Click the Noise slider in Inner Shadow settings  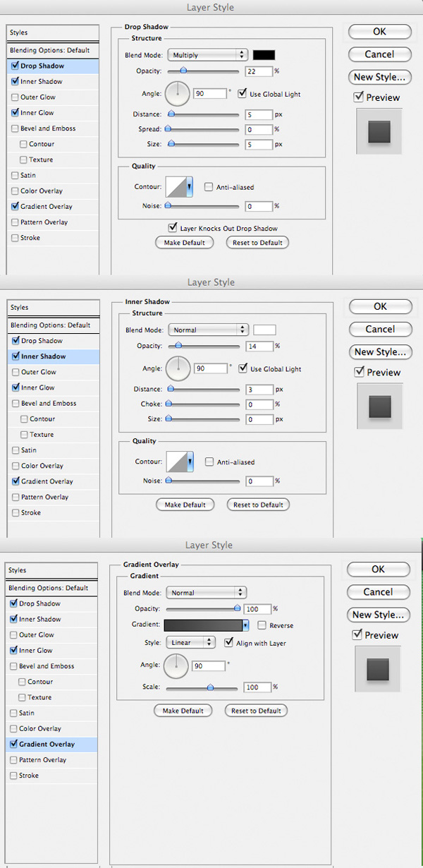click(x=202, y=481)
